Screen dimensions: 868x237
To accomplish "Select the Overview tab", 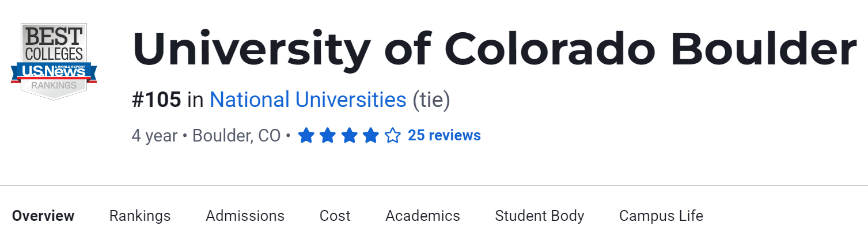I will coord(43,216).
